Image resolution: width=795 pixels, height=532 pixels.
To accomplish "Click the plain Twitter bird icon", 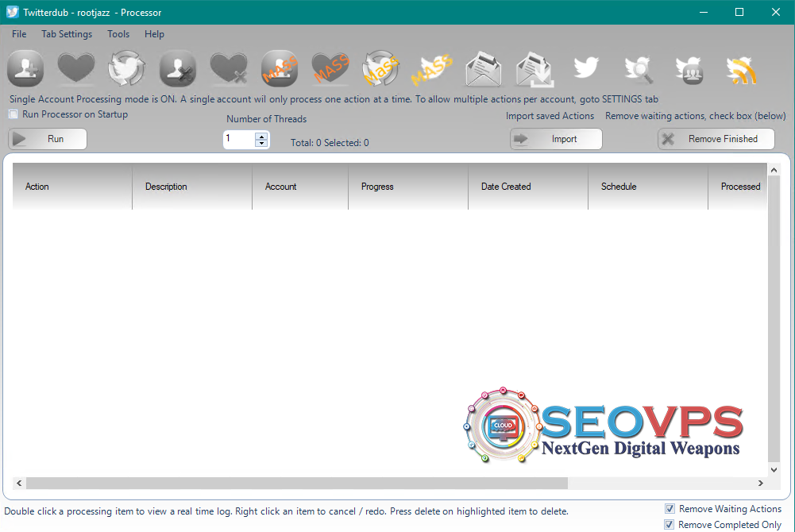I will pyautogui.click(x=586, y=67).
